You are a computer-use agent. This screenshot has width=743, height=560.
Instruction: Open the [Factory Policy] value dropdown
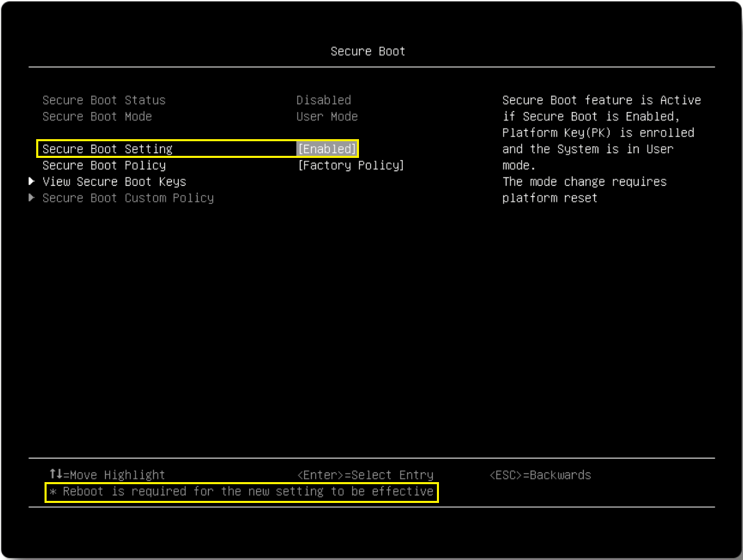point(351,166)
